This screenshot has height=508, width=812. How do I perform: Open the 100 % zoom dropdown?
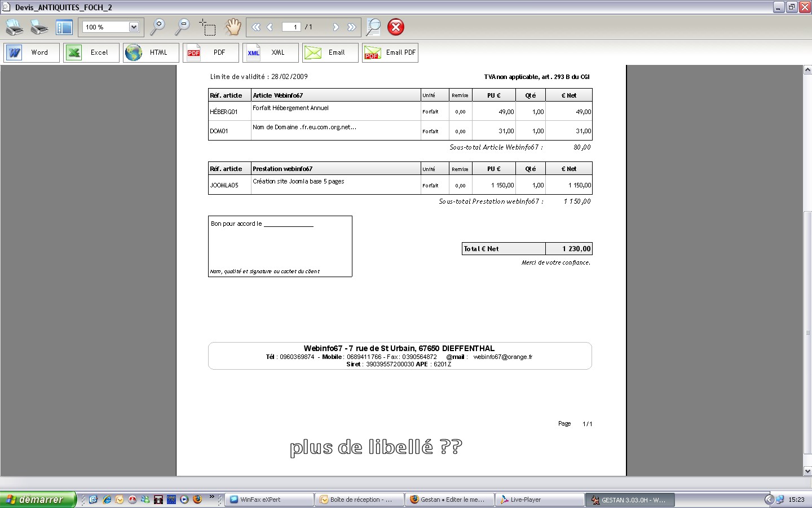point(134,27)
